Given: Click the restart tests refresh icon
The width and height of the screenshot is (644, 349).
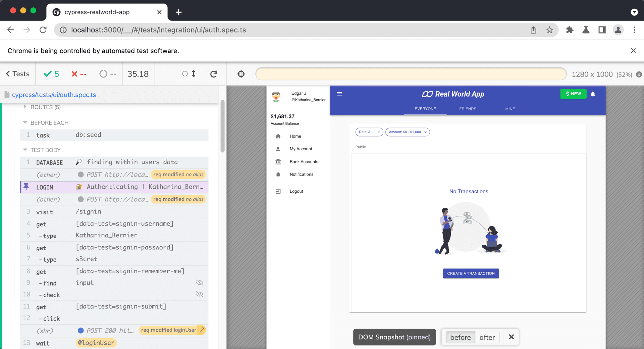Looking at the screenshot, I should (214, 74).
